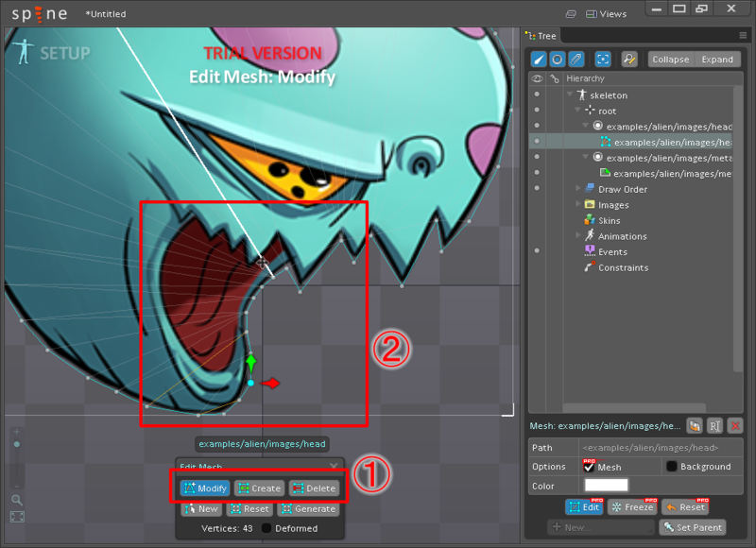Collapse the examples/alien/images/meta slot node
This screenshot has height=548, width=756.
point(585,157)
